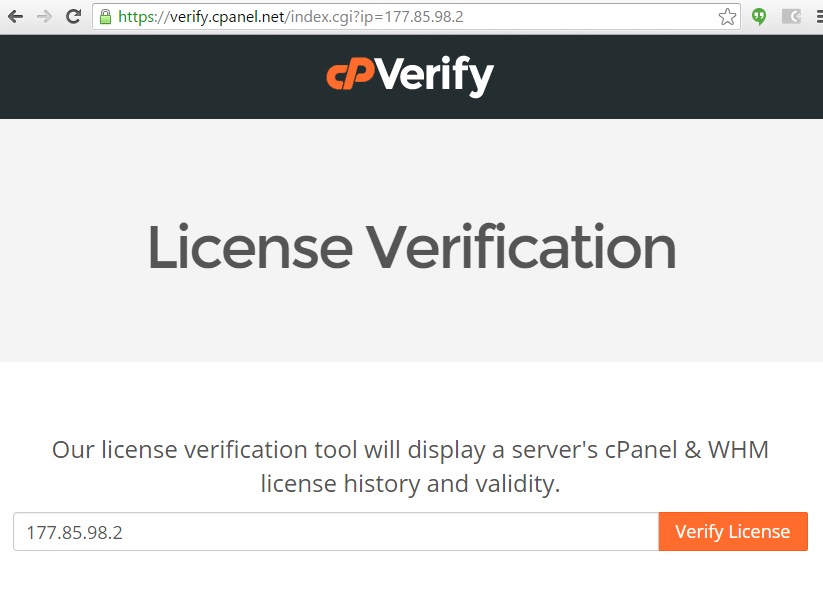The image size is (823, 609).
Task: Click the cPVerify logo
Action: (x=410, y=76)
